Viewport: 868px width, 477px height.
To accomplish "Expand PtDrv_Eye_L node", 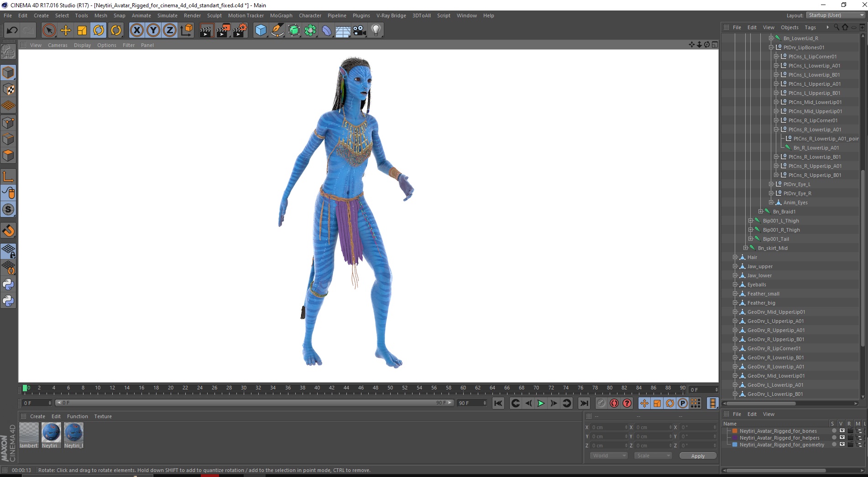I will [x=771, y=184].
